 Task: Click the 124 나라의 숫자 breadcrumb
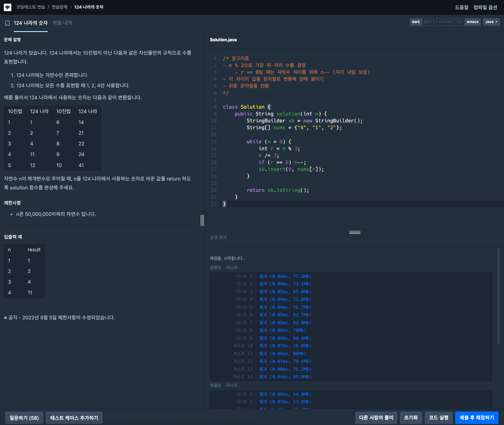[x=89, y=7]
